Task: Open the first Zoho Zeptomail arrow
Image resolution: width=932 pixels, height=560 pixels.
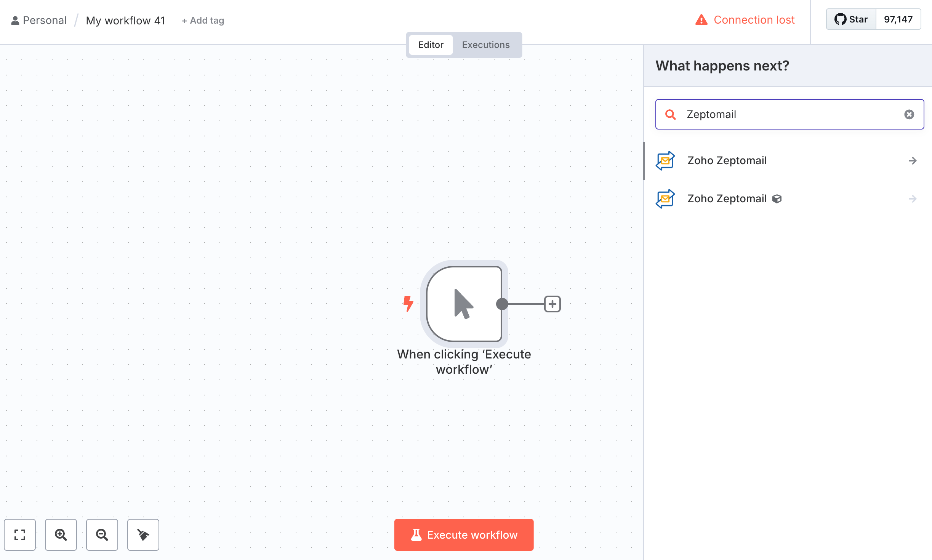Action: tap(912, 161)
